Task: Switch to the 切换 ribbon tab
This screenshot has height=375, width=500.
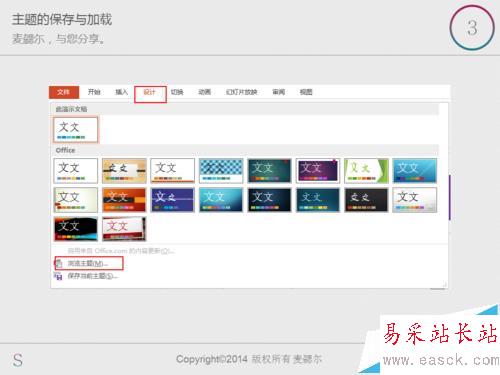Action: (x=177, y=92)
